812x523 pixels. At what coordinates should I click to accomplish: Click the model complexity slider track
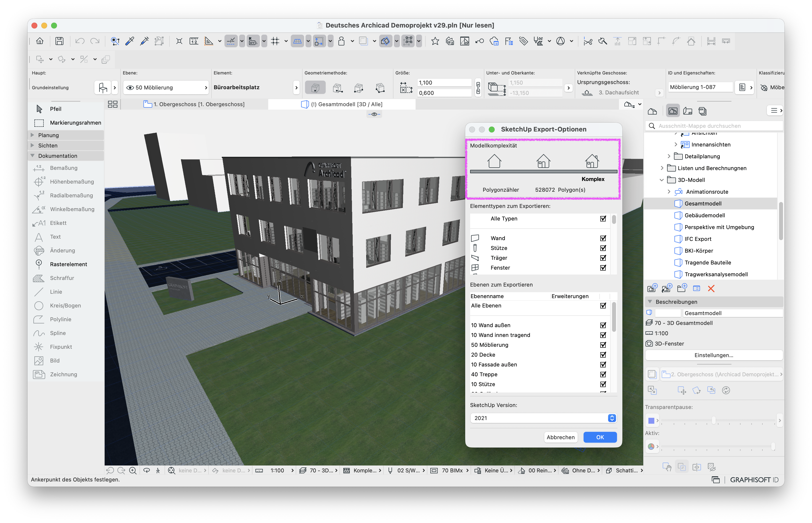tap(543, 172)
